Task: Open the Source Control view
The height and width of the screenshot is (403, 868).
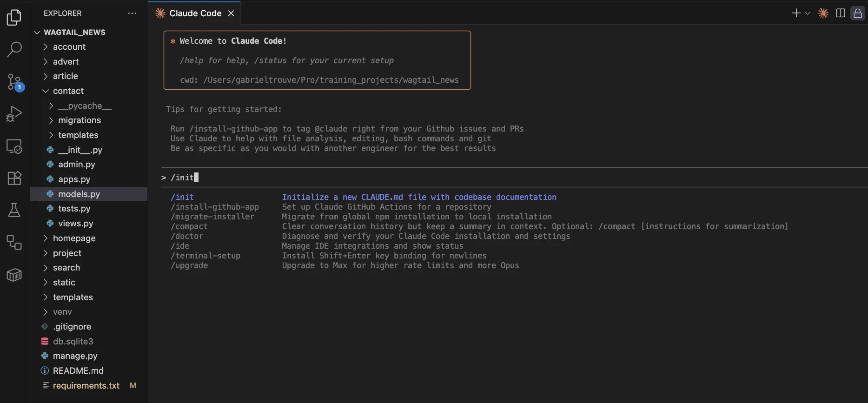Action: point(14,82)
